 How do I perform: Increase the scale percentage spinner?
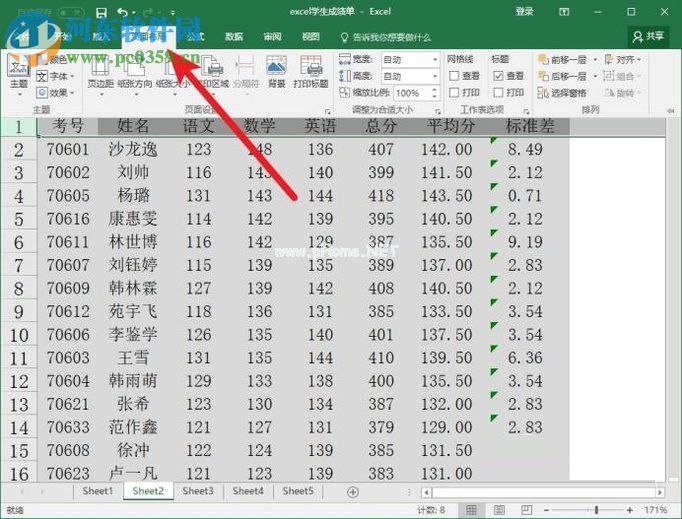pos(434,89)
